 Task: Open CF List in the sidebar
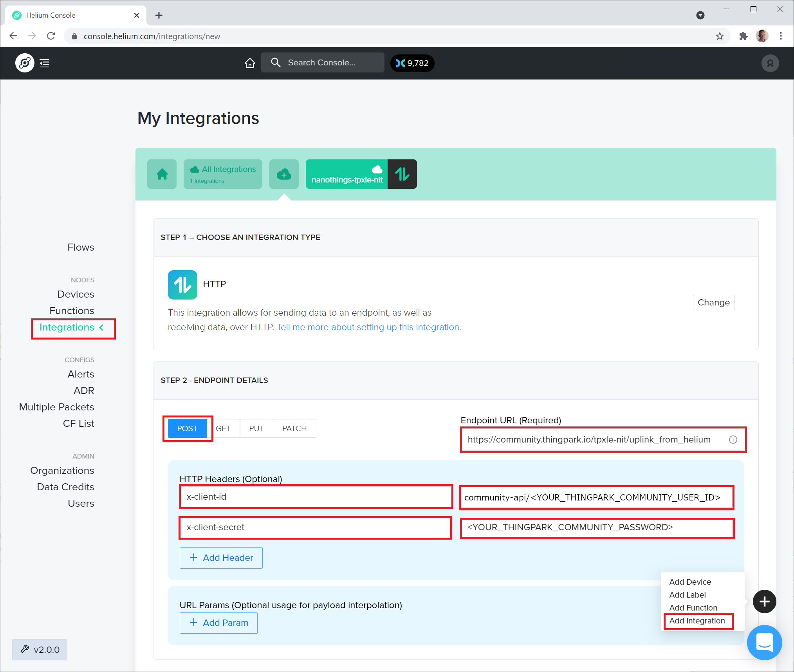pyautogui.click(x=78, y=424)
